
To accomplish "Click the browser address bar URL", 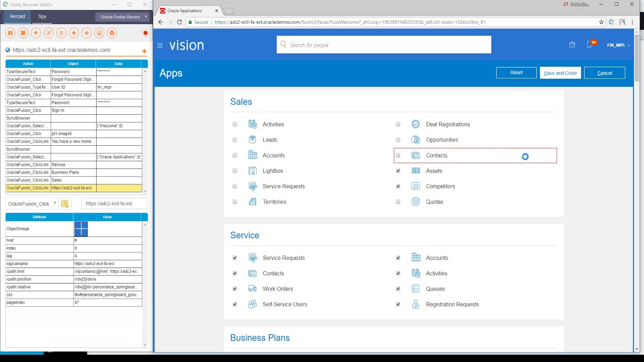I will [x=350, y=22].
